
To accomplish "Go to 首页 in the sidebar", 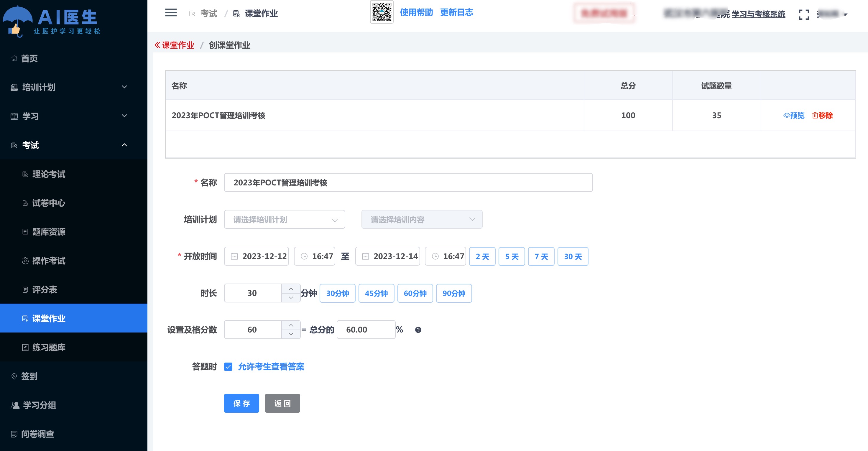I will (74, 58).
